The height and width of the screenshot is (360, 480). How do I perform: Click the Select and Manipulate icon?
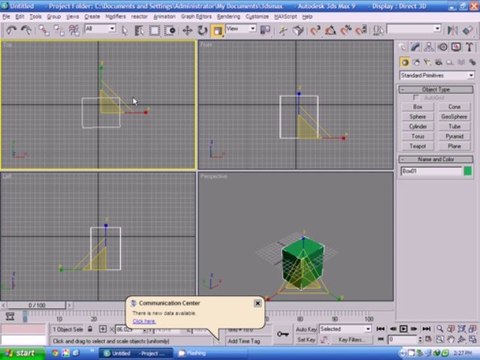click(x=283, y=31)
